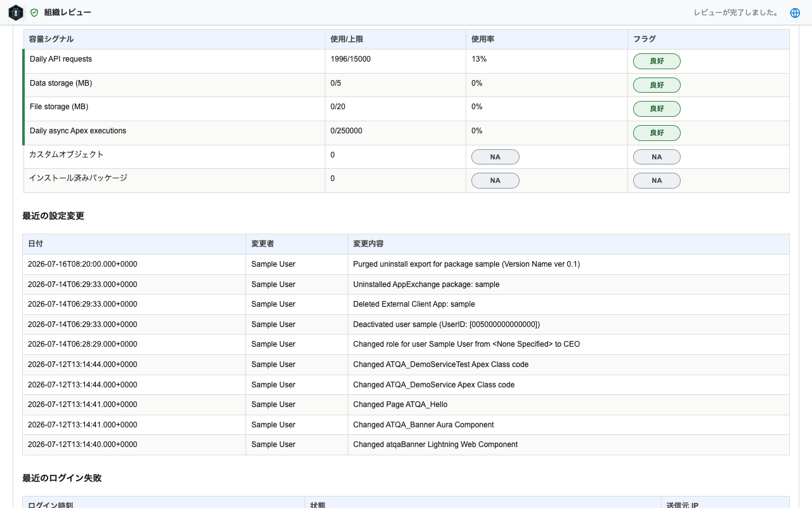Click 良好 badge for File storage row

[657, 109]
